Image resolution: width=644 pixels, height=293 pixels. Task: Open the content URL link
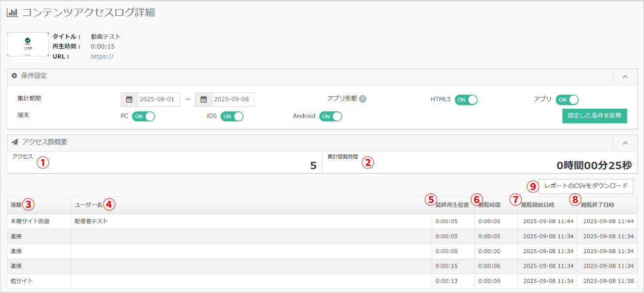point(102,56)
